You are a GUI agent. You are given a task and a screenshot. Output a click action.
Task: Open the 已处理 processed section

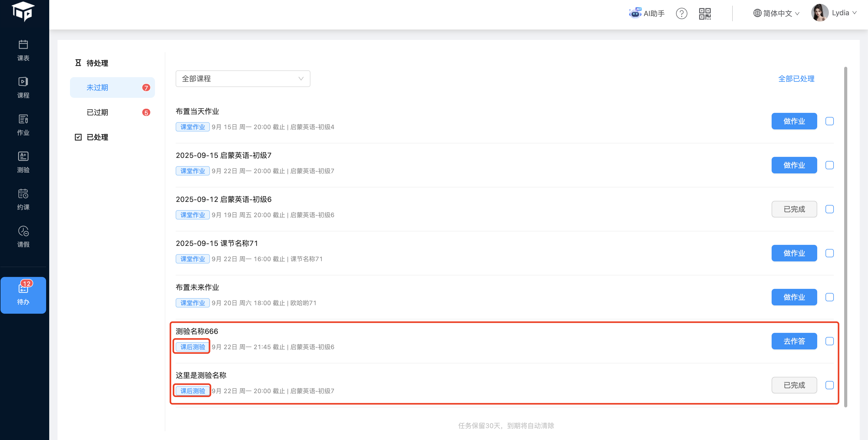[x=97, y=137]
